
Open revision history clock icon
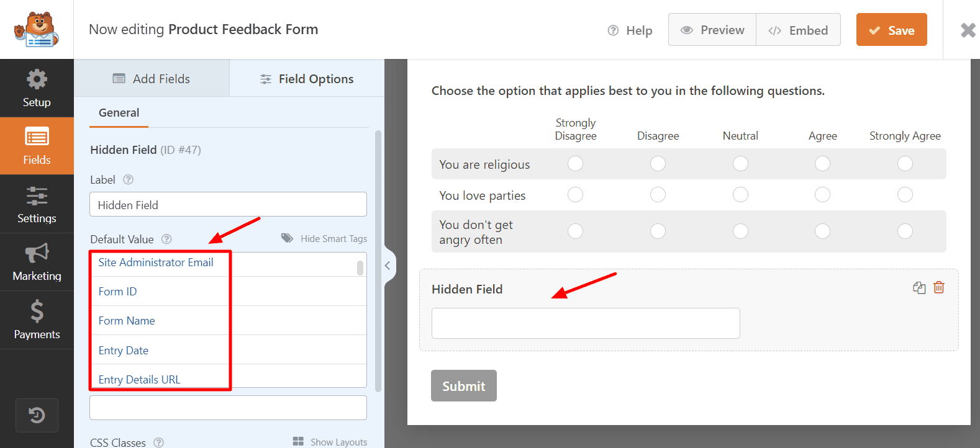[37, 415]
